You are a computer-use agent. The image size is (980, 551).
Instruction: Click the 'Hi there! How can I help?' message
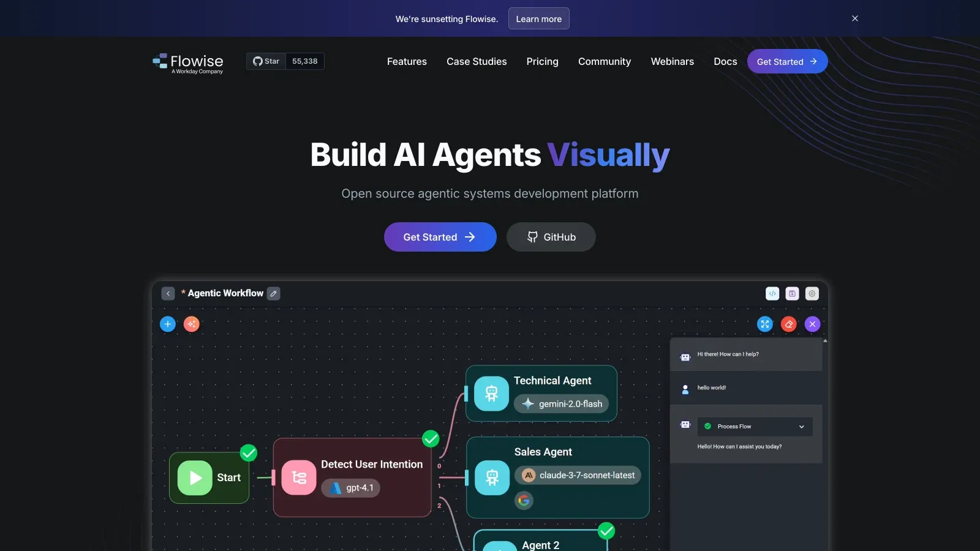728,354
